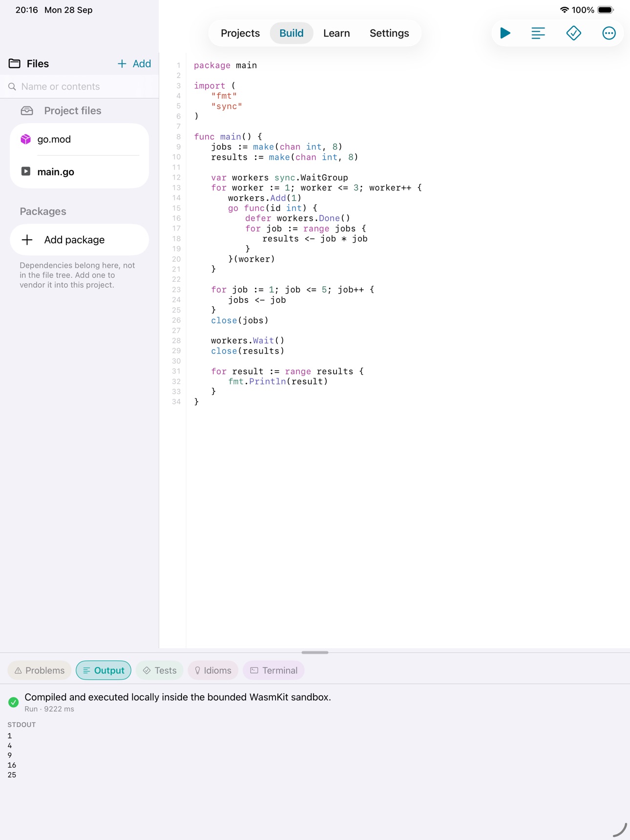Tap the "fmt.Println(result)" code line

pyautogui.click(x=278, y=381)
